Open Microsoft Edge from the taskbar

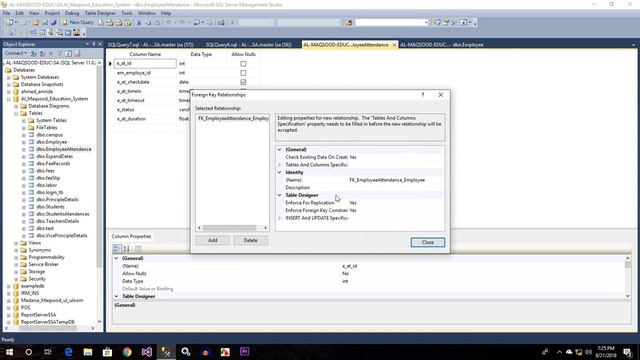click(68, 352)
